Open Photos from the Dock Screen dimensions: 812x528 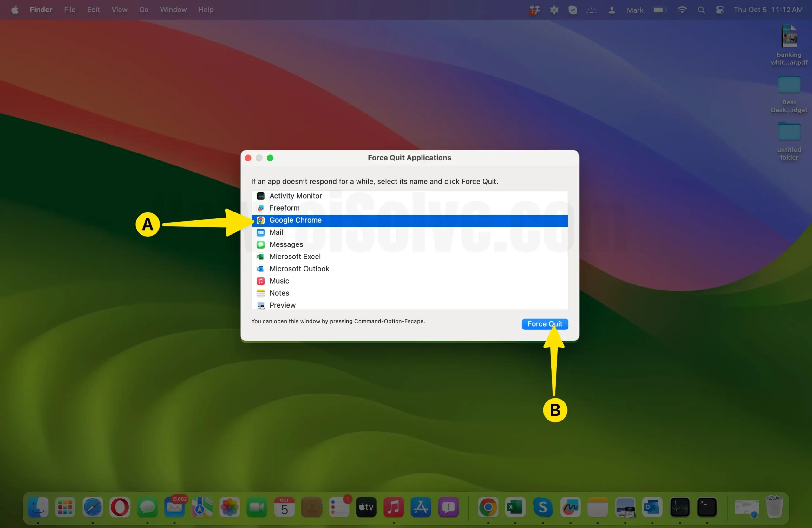coord(230,507)
